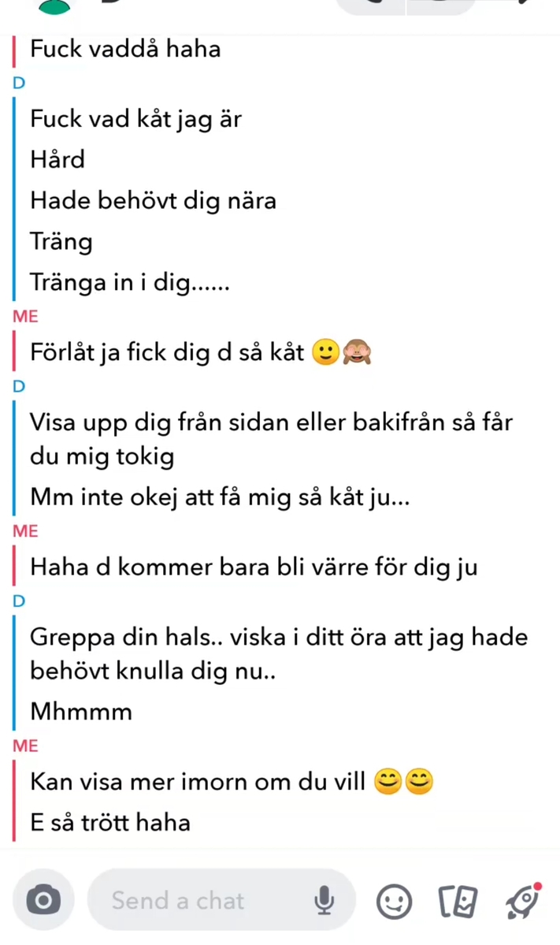Open the smiley emoji picker
The image size is (560, 945).
click(x=395, y=902)
